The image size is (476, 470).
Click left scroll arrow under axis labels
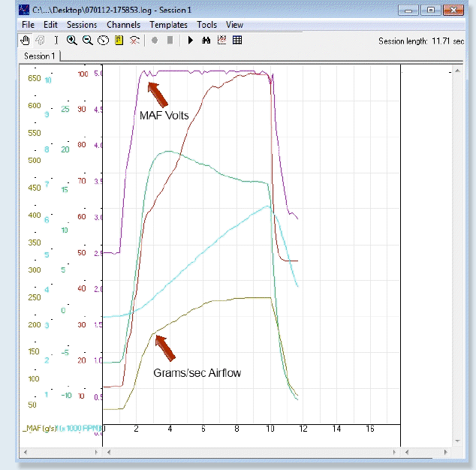click(x=26, y=452)
